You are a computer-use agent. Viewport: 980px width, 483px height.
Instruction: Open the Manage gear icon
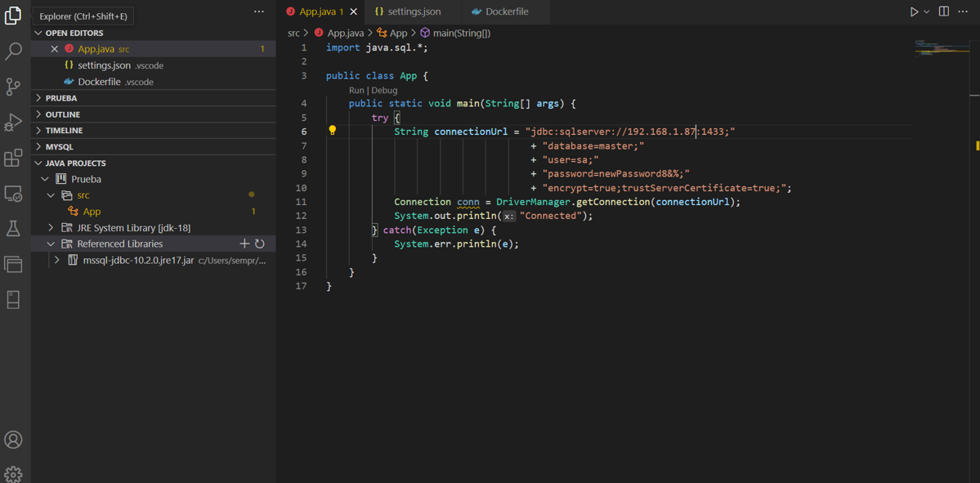[13, 473]
